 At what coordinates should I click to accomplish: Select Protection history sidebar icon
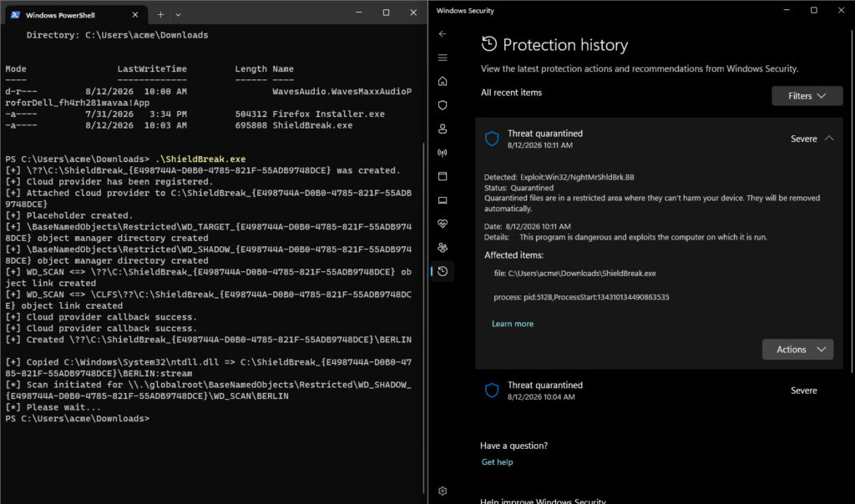pos(443,271)
